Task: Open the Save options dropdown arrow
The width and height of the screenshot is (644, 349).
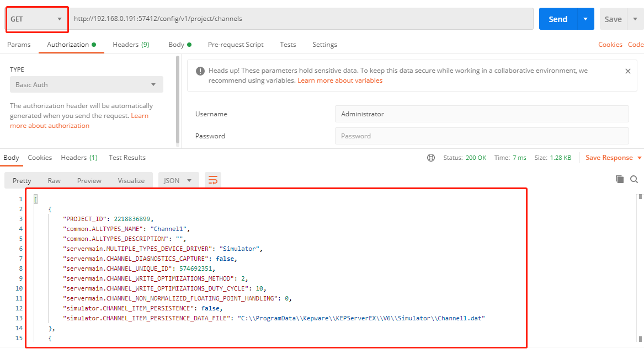Action: coord(635,19)
